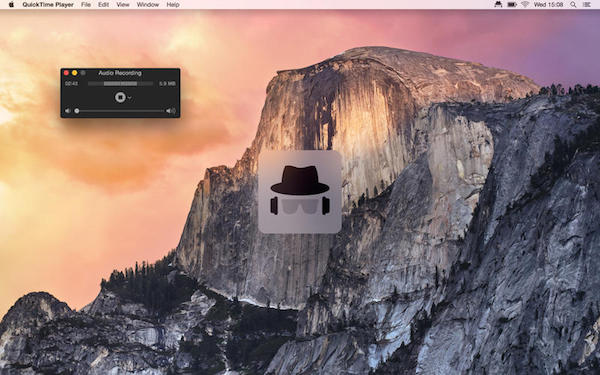This screenshot has width=600, height=375.
Task: Minimize the Audio Recording window
Action: click(x=75, y=73)
